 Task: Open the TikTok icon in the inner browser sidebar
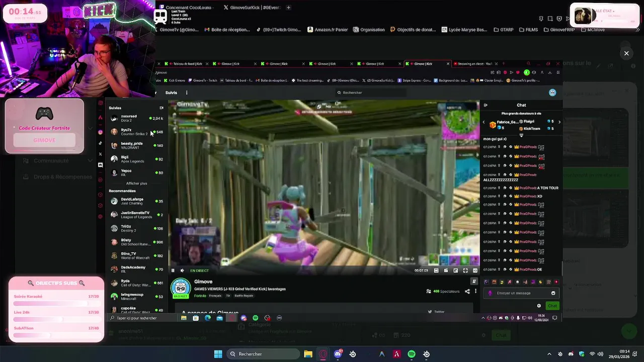[x=101, y=143]
